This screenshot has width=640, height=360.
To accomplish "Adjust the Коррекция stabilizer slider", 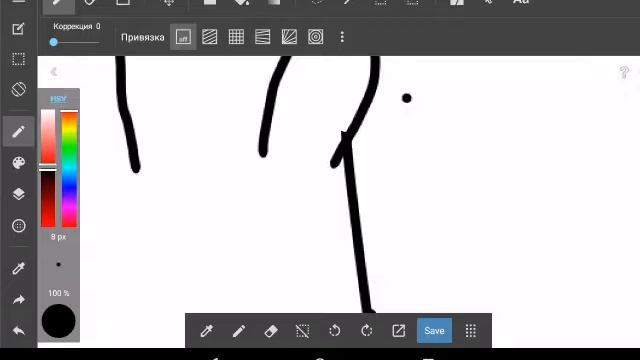I will click(x=76, y=42).
